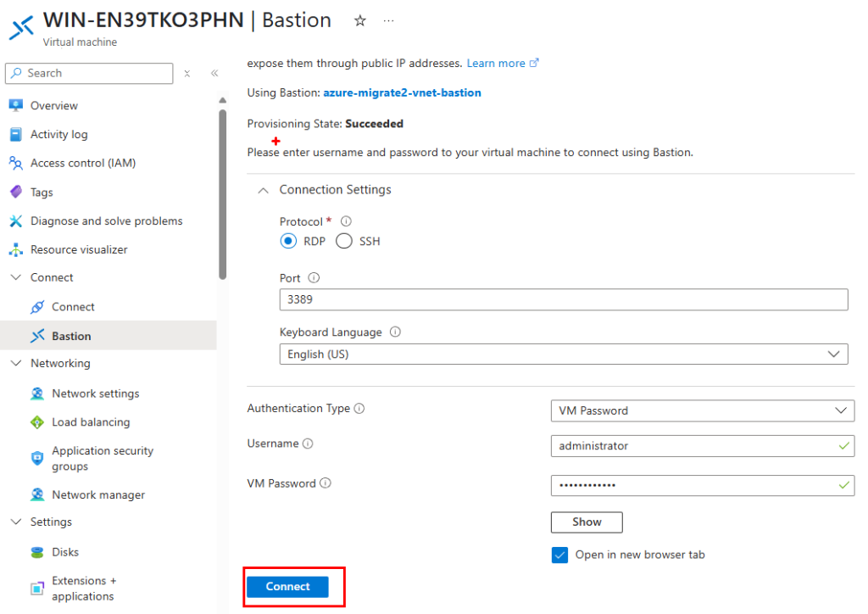Click the Connect plug icon in sidebar
Viewport: 868px width, 614px height.
[x=37, y=307]
